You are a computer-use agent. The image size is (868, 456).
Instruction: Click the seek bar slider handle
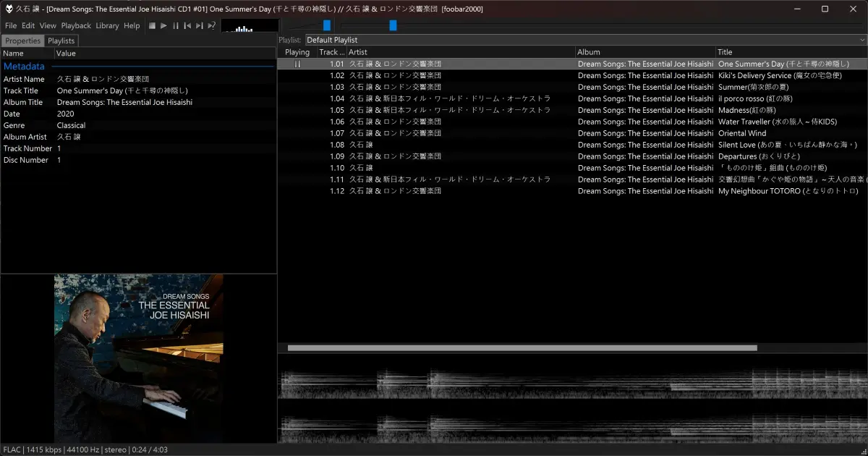[393, 25]
